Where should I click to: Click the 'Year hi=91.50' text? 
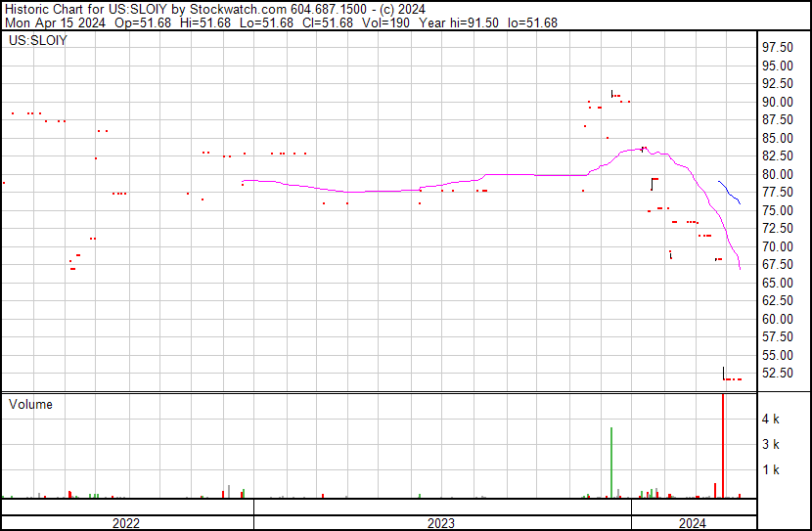(459, 22)
